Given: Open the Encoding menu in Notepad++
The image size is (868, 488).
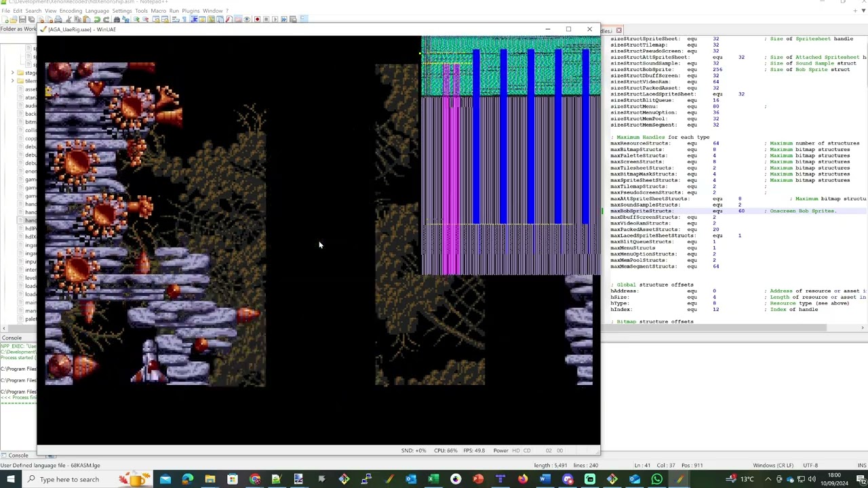Looking at the screenshot, I should [71, 11].
